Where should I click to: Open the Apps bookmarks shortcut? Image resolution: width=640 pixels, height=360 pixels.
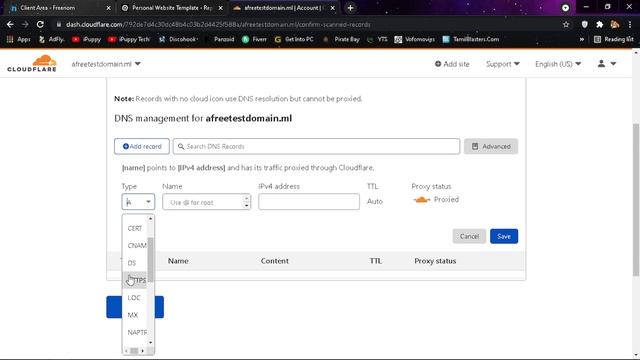[19, 39]
